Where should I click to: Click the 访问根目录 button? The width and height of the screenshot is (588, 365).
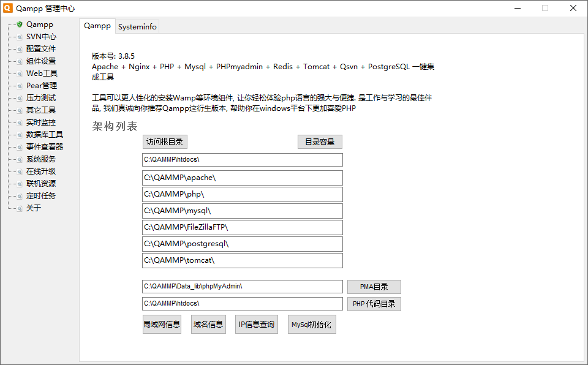click(163, 141)
